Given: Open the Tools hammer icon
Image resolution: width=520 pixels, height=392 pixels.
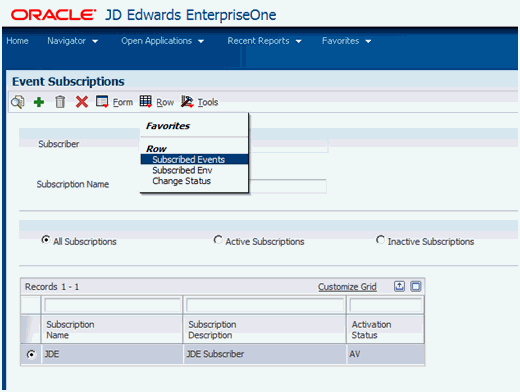Looking at the screenshot, I should 187,101.
